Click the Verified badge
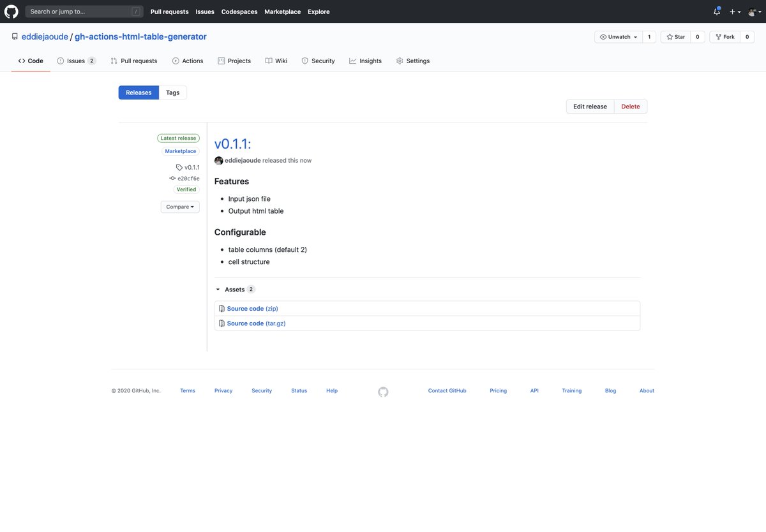The width and height of the screenshot is (766, 532). tap(187, 189)
